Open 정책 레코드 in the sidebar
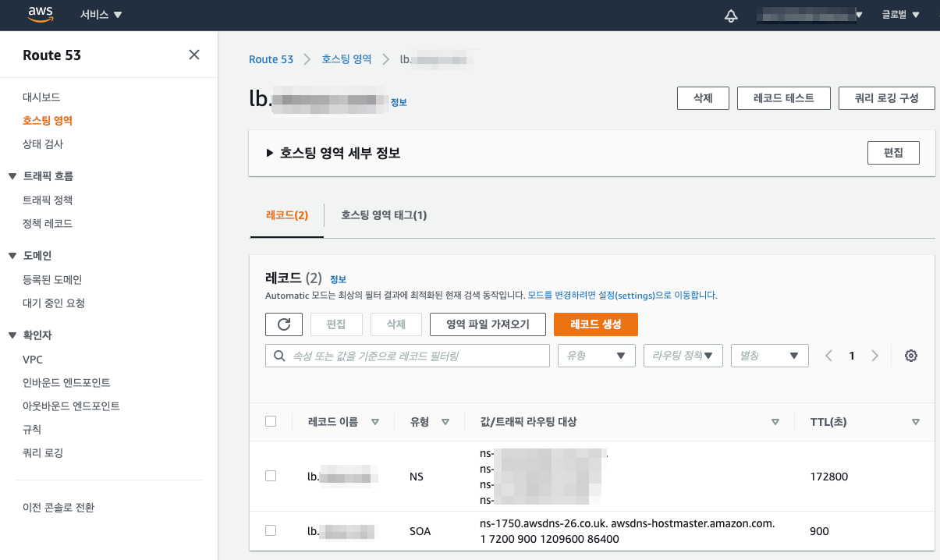This screenshot has height=560, width=940. [48, 224]
